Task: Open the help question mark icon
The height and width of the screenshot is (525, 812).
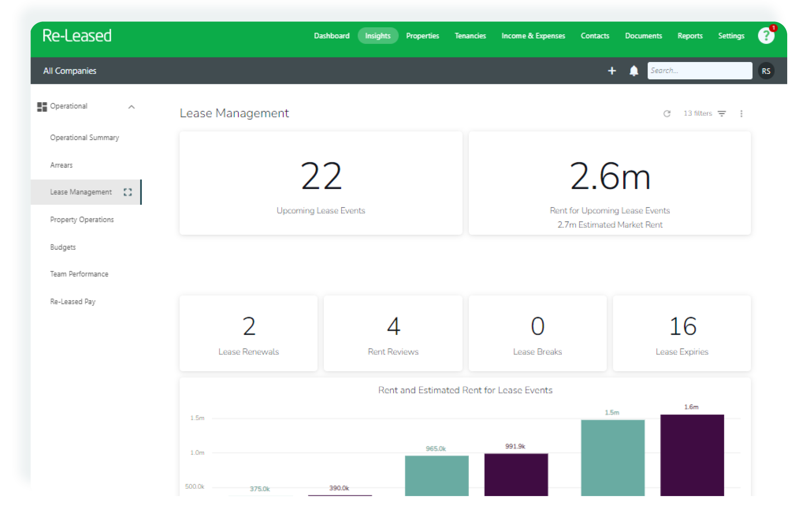Action: [x=766, y=36]
